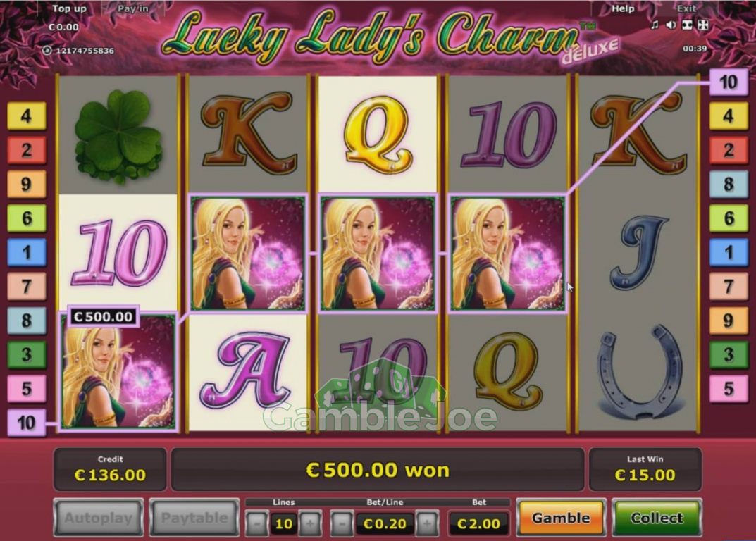Screen dimensions: 756x541
Task: Mute sound with the speaker icon
Action: [671, 25]
